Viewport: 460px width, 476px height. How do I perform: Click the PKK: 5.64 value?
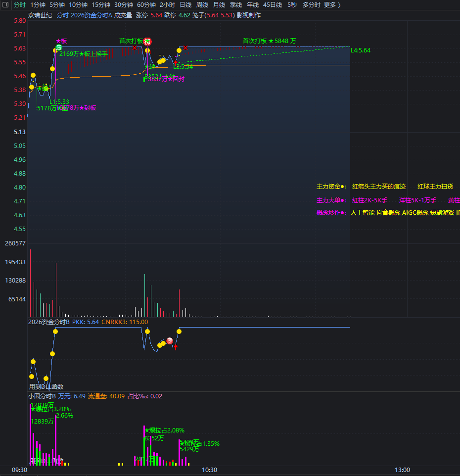86,322
